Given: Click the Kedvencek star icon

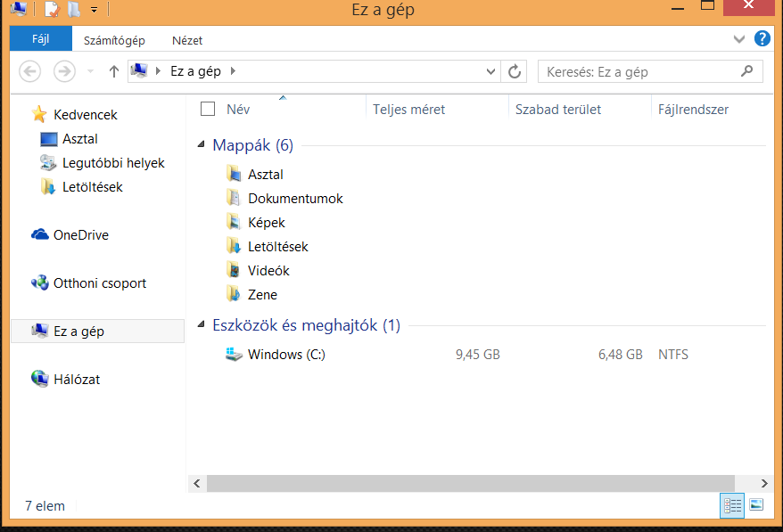Looking at the screenshot, I should (x=39, y=114).
